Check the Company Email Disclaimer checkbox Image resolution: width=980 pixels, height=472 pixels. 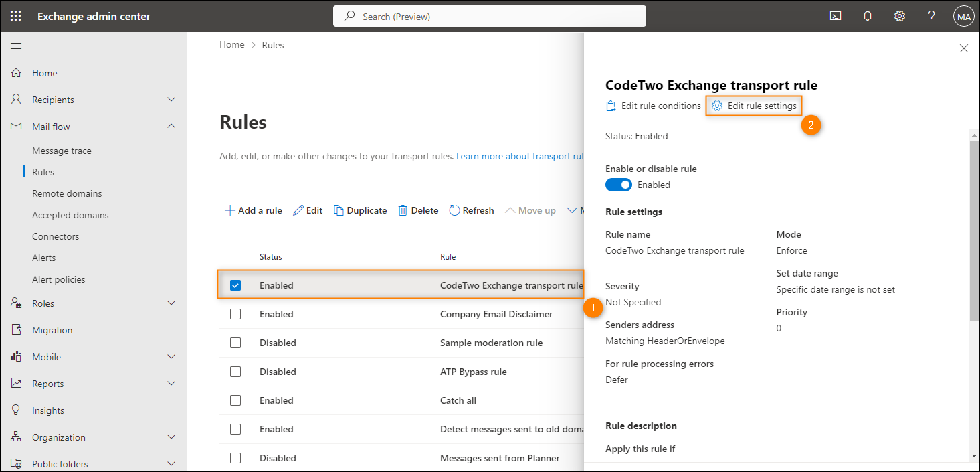(235, 314)
